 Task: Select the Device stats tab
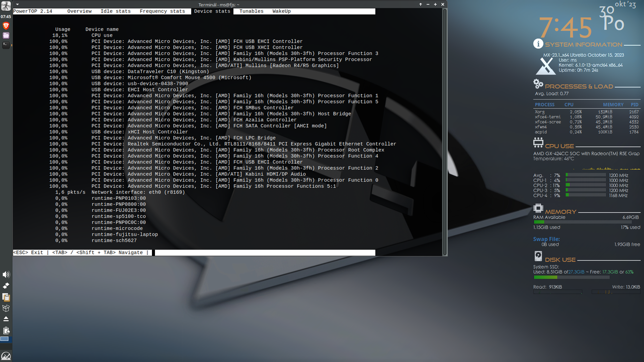pyautogui.click(x=212, y=11)
